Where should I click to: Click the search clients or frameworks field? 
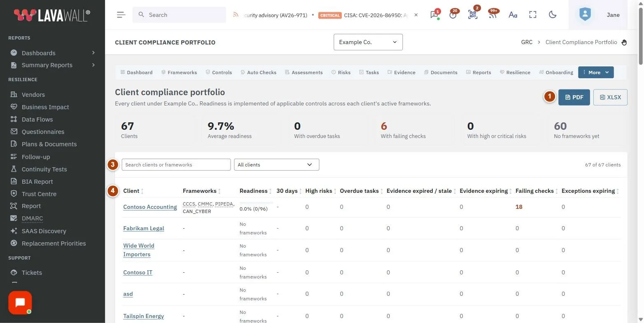tap(176, 164)
